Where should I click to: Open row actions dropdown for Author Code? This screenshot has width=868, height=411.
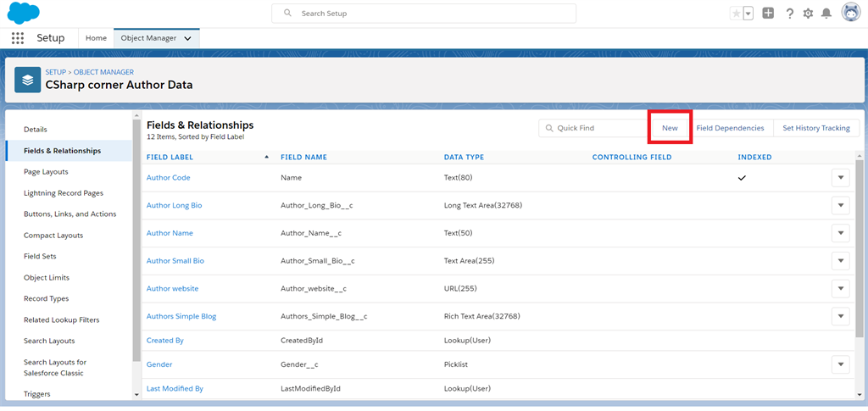[x=840, y=178]
